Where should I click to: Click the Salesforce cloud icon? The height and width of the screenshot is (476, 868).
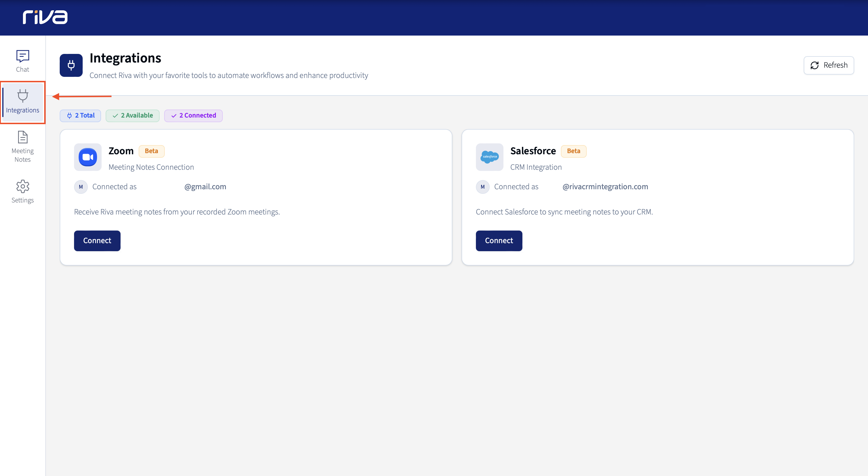(x=490, y=157)
